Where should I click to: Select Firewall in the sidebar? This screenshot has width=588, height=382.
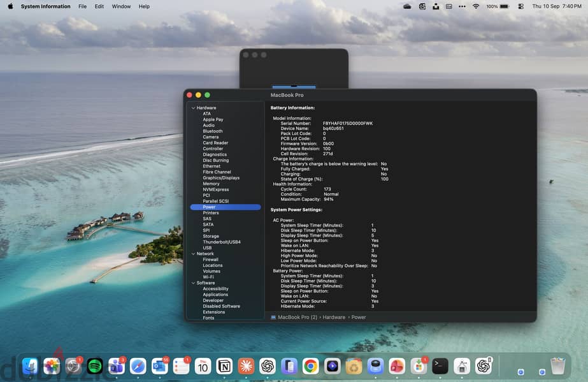(210, 260)
